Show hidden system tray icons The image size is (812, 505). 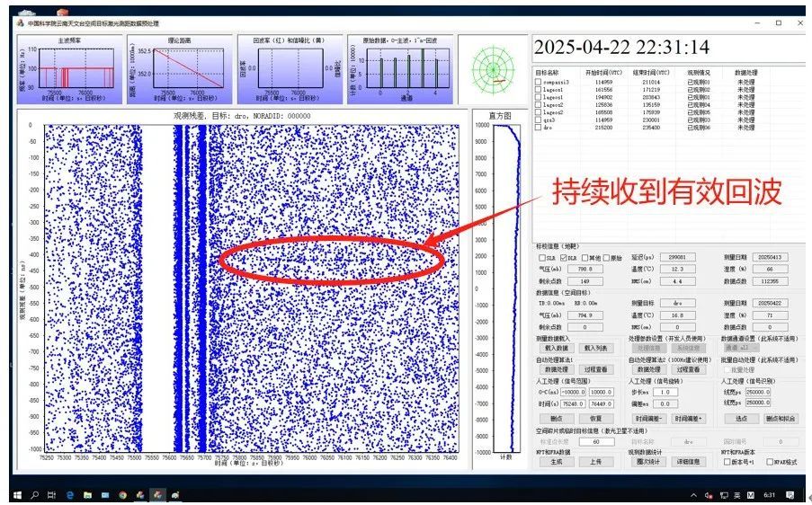(694, 495)
